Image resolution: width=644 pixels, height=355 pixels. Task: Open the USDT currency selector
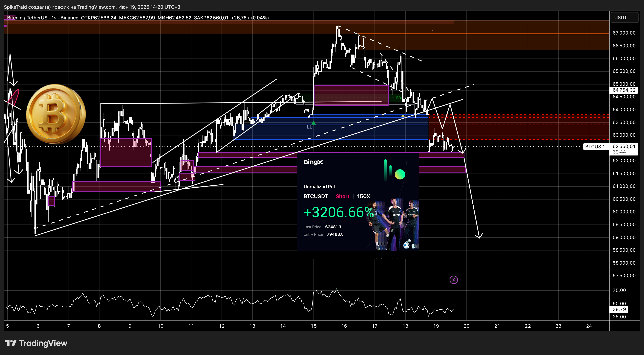pos(624,17)
